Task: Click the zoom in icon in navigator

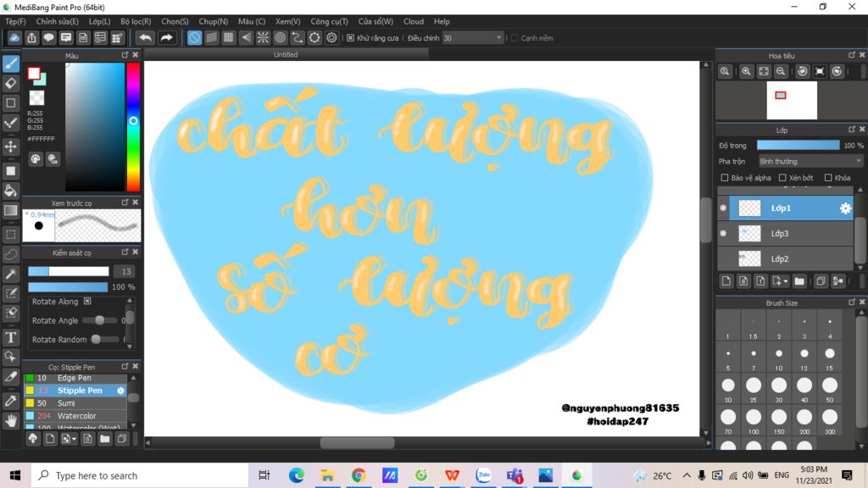Action: [x=746, y=72]
